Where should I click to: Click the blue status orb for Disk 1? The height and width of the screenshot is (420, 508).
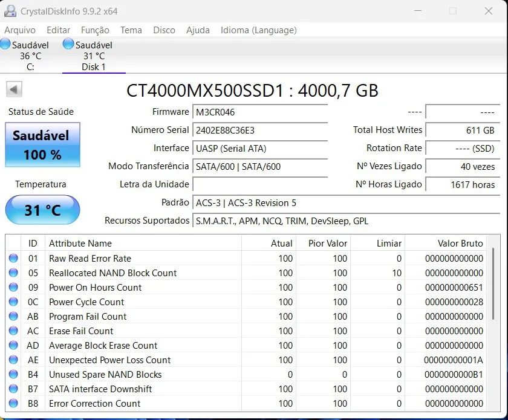68,44
